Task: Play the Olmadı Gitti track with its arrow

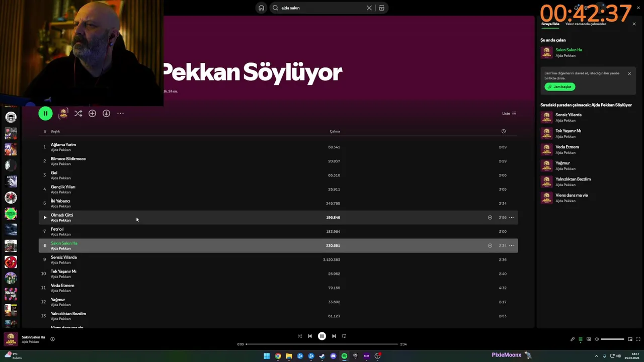Action: point(44,218)
